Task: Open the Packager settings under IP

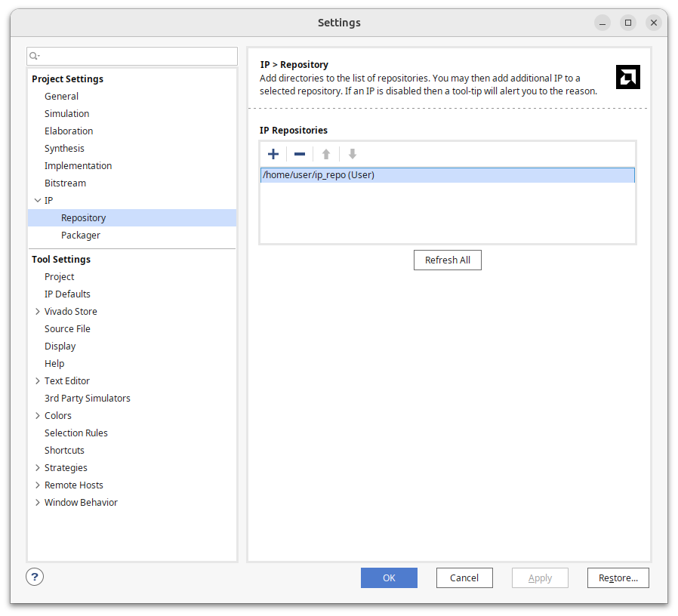Action: (x=81, y=236)
